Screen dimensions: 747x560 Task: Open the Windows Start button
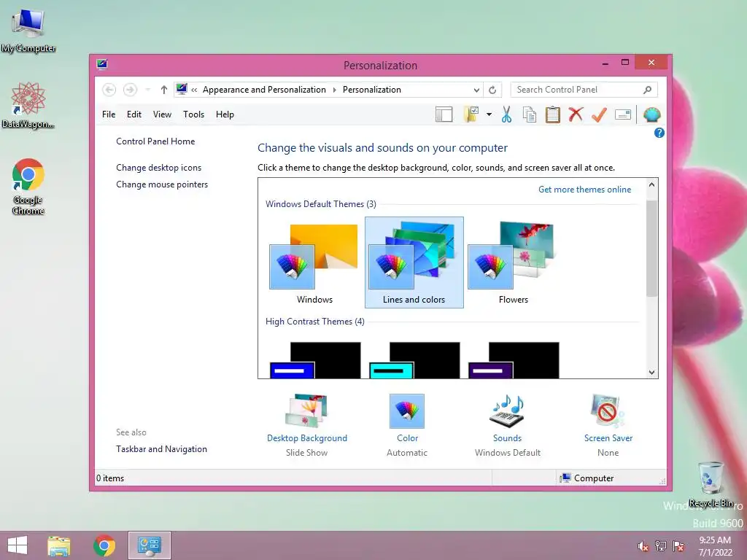pyautogui.click(x=18, y=545)
